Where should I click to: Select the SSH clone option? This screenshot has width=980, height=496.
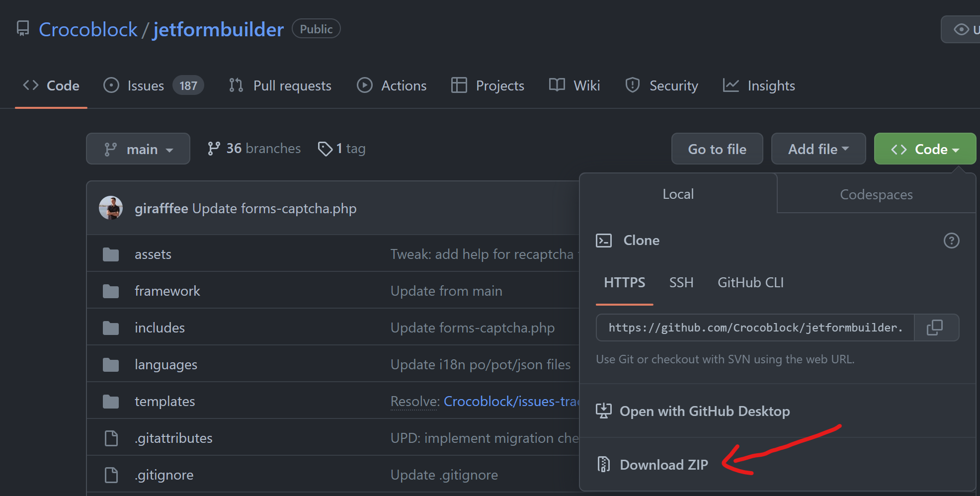coord(681,282)
